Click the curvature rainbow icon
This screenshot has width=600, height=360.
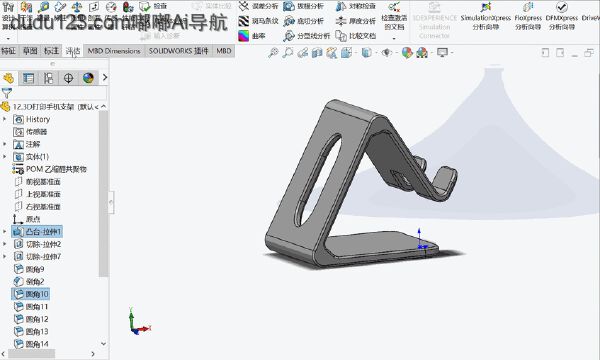pos(244,36)
